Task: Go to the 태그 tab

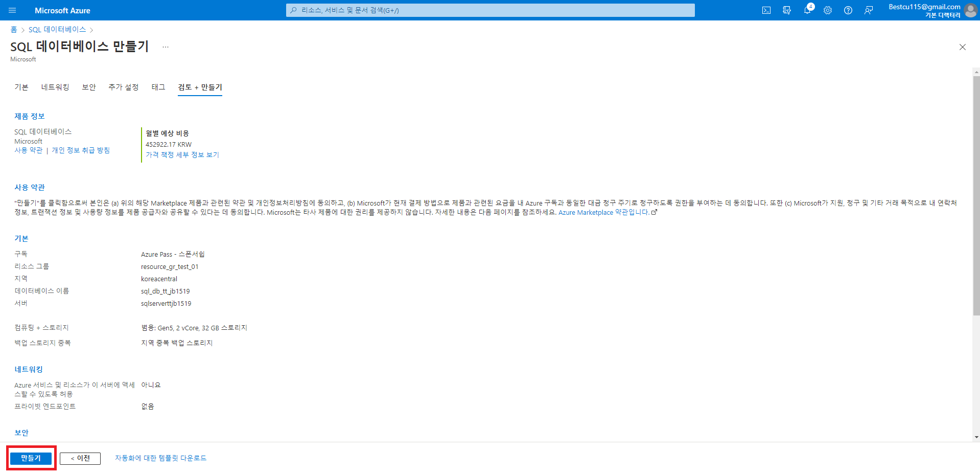Action: (x=158, y=87)
